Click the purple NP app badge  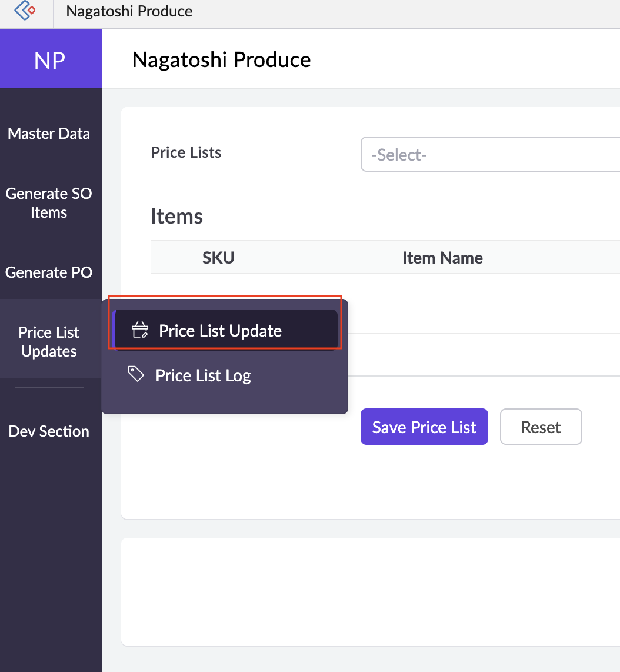click(51, 59)
